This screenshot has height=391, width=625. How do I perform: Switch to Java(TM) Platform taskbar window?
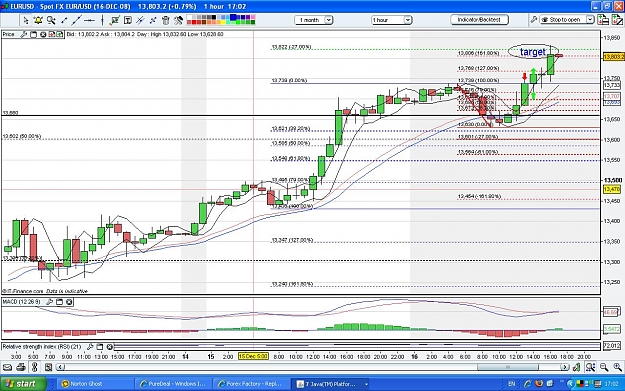pyautogui.click(x=331, y=384)
